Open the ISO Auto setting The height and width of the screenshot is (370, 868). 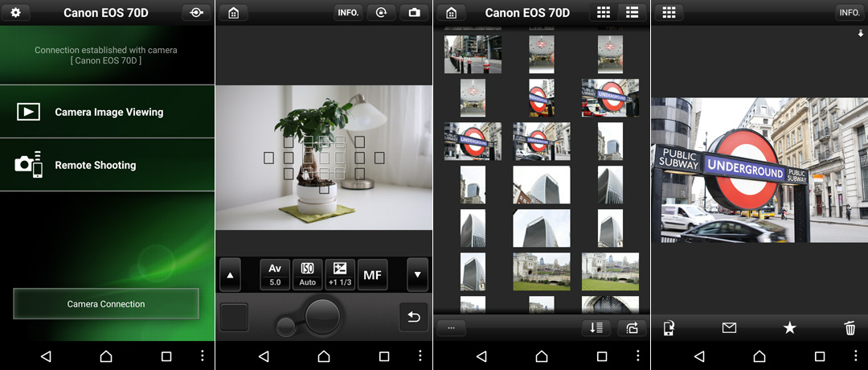click(x=307, y=275)
